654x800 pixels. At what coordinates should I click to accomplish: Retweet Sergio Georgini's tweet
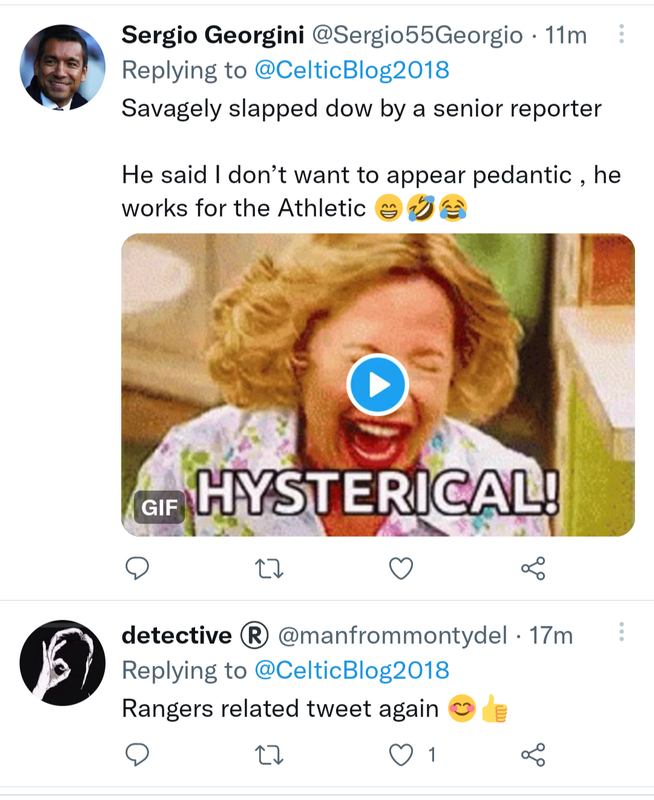point(270,569)
